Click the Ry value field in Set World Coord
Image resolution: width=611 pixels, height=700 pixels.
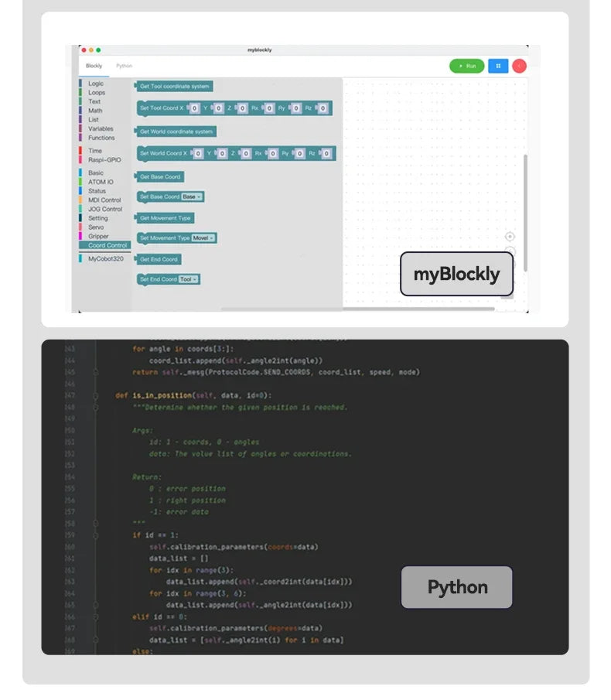tap(299, 154)
